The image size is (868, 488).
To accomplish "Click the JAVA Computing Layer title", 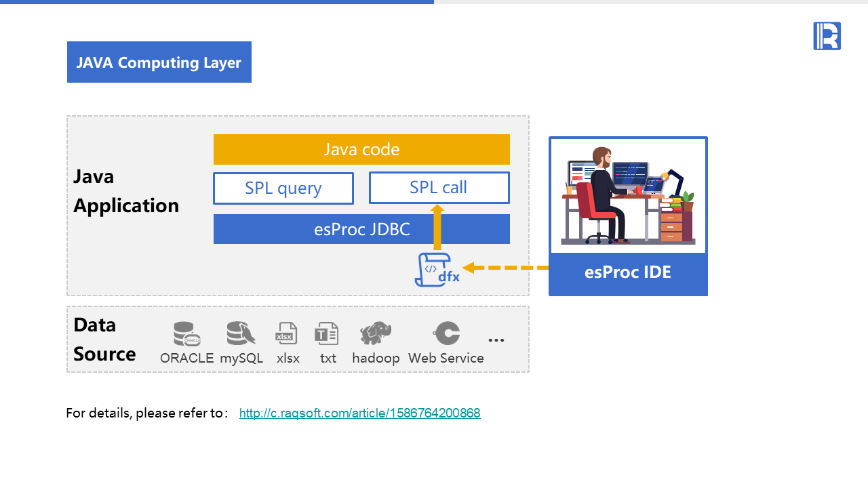I will (x=159, y=62).
